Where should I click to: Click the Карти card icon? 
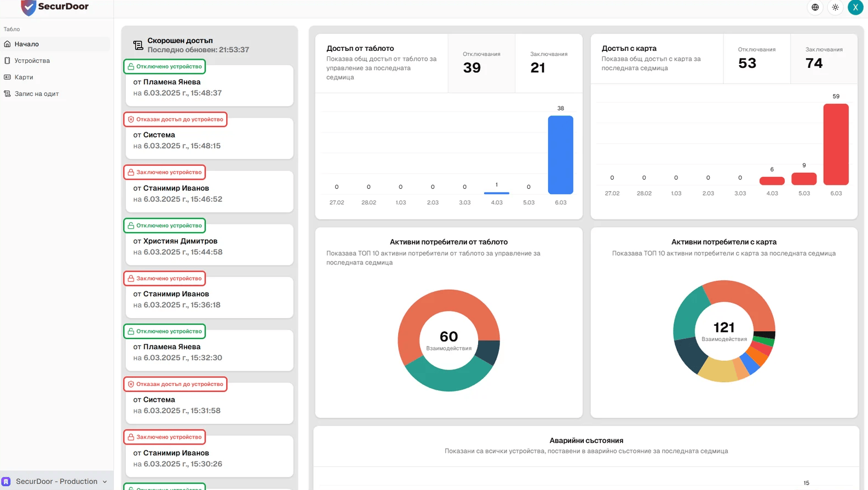7,77
